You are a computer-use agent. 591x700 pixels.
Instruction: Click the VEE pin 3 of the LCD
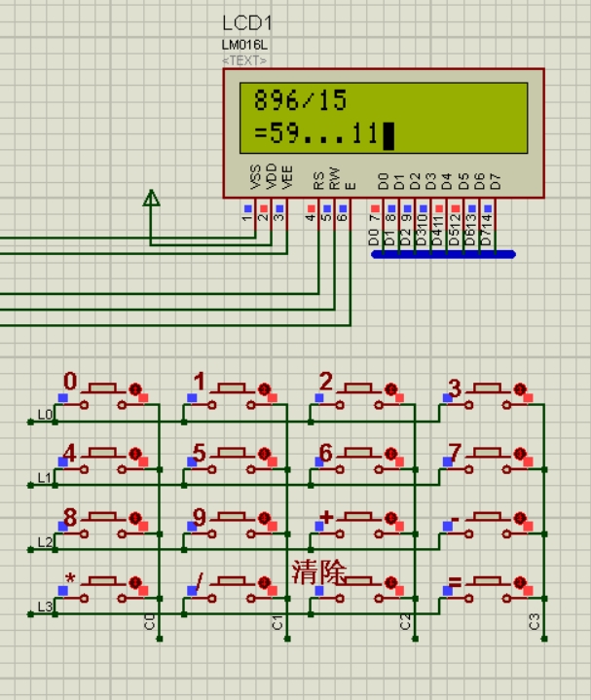(x=286, y=214)
